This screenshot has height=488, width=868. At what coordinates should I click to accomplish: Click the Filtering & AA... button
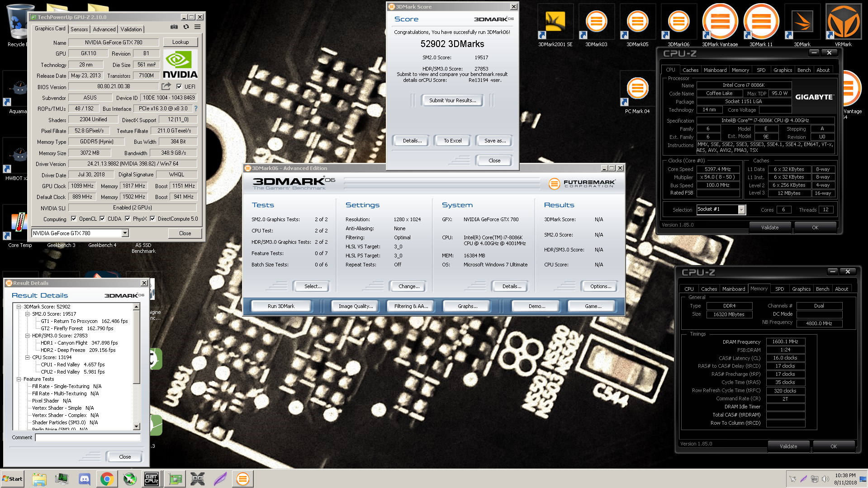(411, 306)
